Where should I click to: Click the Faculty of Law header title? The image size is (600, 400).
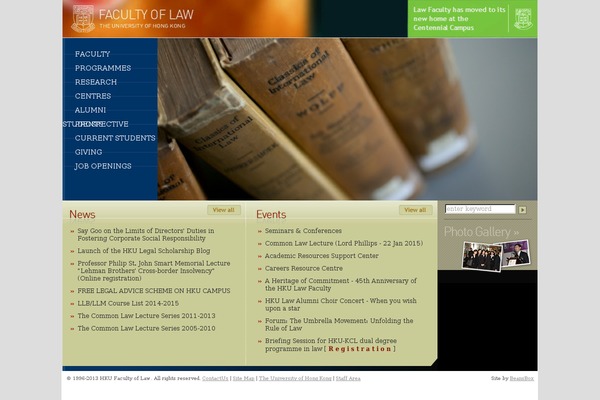(146, 15)
